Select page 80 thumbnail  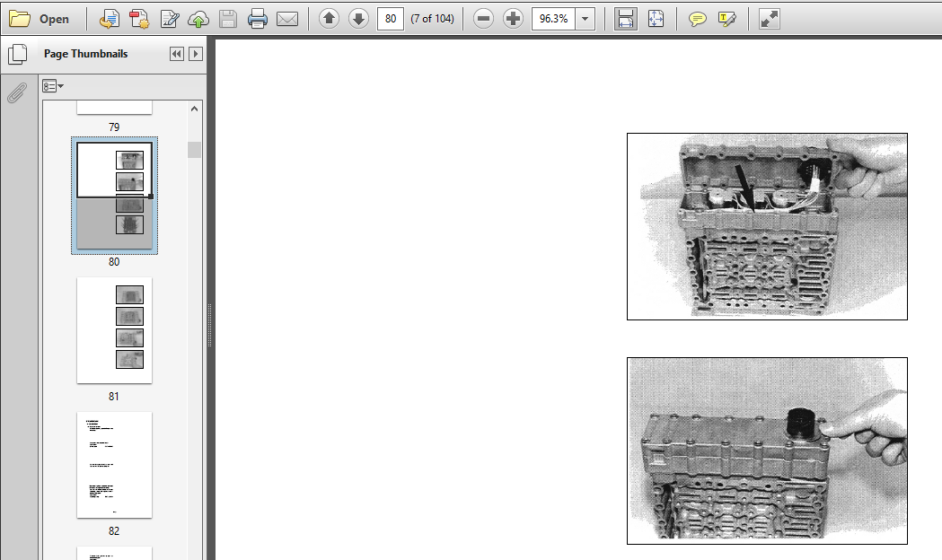pos(114,196)
